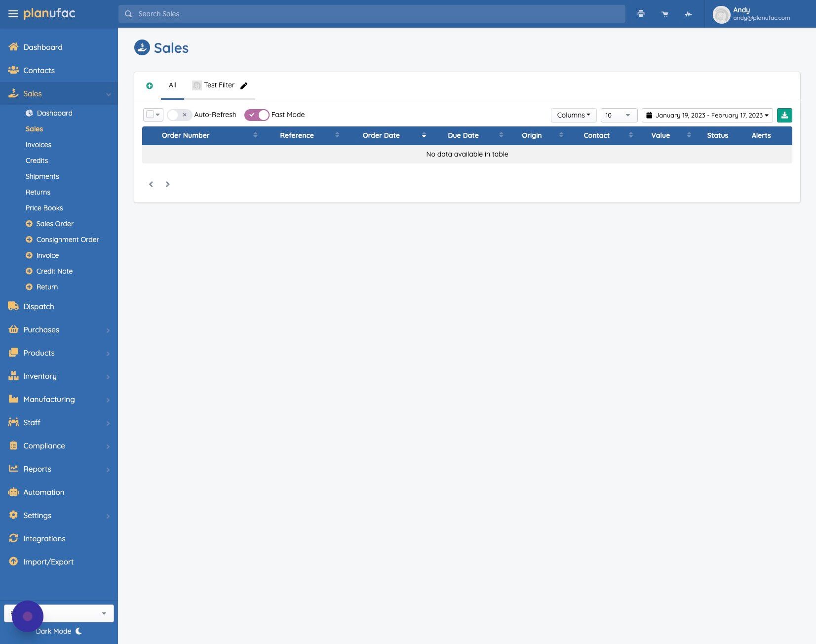
Task: Expand the Products submenu chevron
Action: pyautogui.click(x=108, y=354)
